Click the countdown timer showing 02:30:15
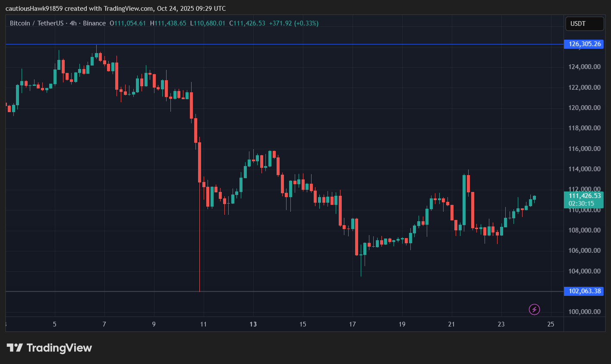The width and height of the screenshot is (611, 364). point(583,202)
